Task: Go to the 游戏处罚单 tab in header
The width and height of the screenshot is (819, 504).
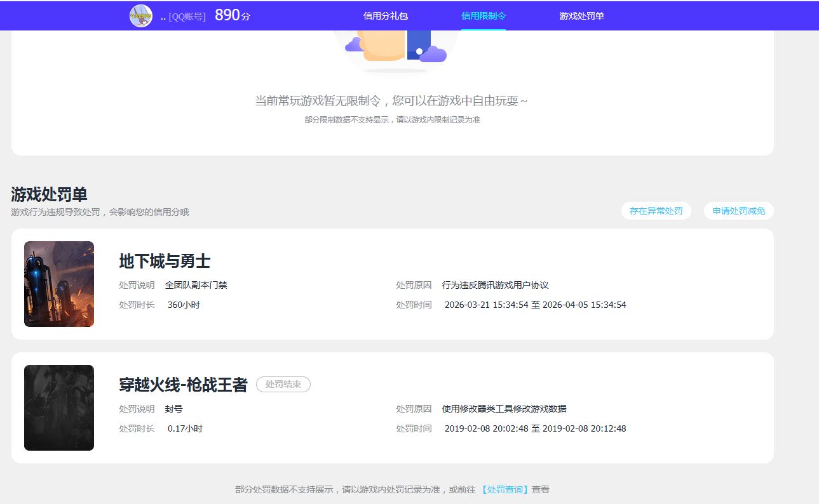Action: [581, 16]
